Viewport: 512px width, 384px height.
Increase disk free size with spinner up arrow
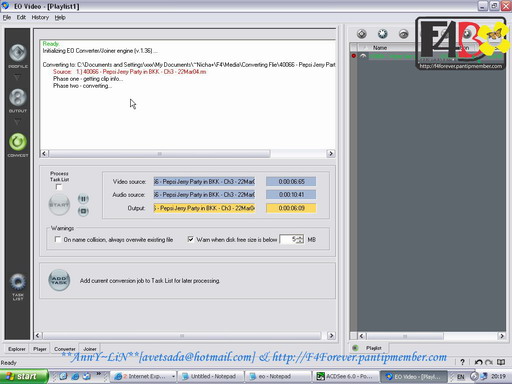pos(300,237)
